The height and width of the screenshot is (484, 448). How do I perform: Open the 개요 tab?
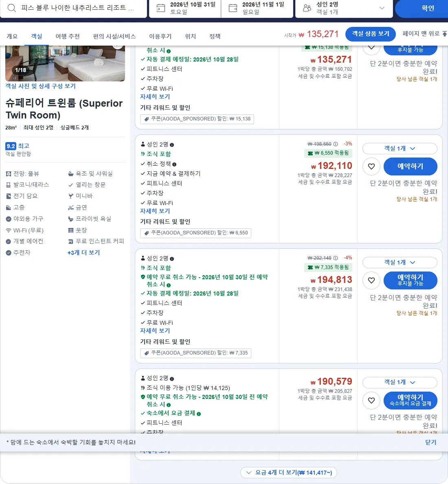point(12,36)
